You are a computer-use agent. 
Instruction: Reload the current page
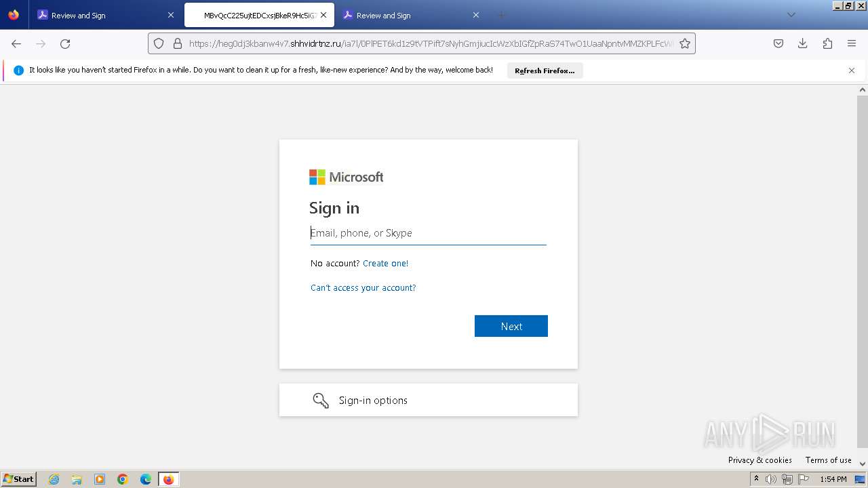pos(65,43)
